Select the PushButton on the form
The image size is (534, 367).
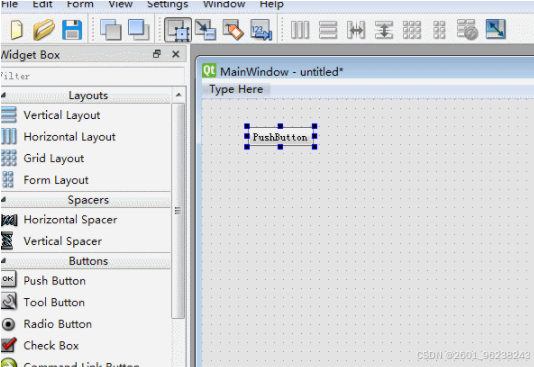point(281,137)
